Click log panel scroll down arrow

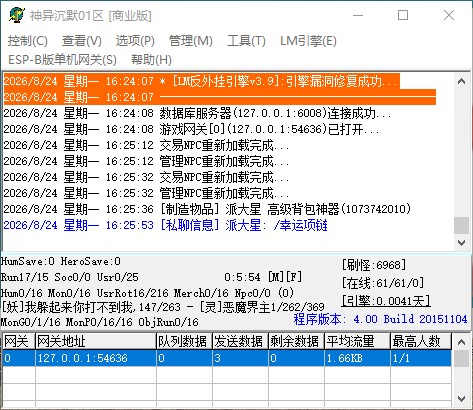point(461,242)
